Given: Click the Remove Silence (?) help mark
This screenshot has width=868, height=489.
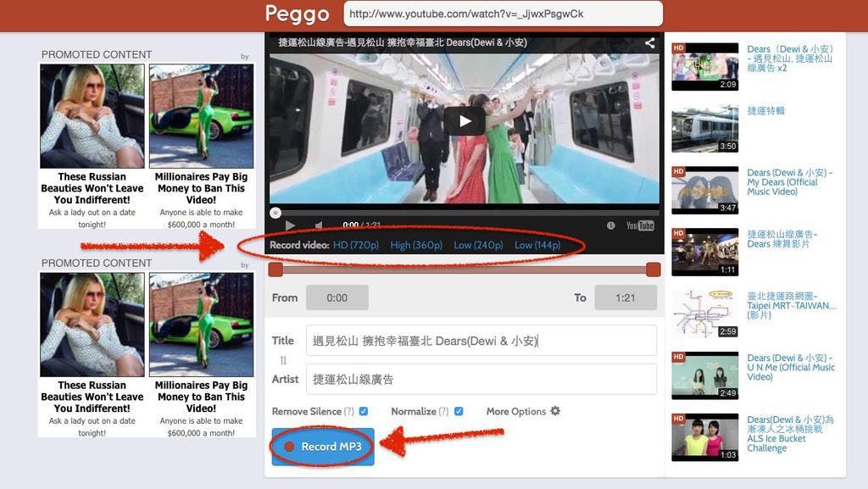Looking at the screenshot, I should point(348,411).
